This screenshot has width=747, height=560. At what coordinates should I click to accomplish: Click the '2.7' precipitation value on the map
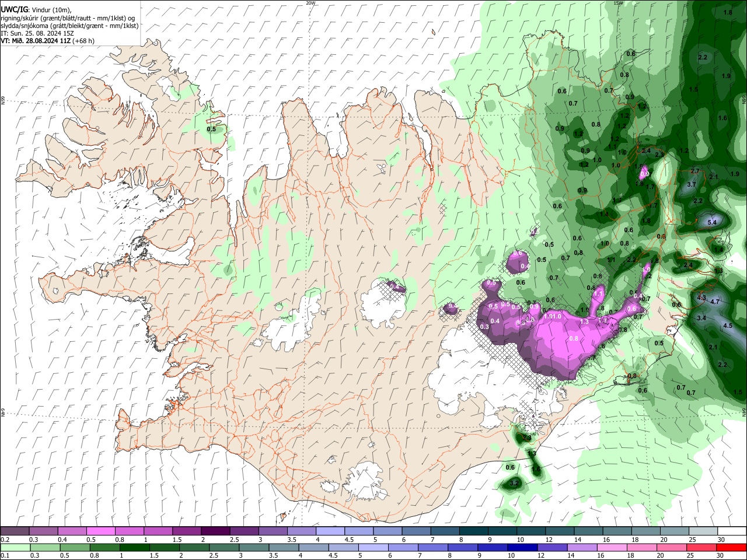coord(694,170)
